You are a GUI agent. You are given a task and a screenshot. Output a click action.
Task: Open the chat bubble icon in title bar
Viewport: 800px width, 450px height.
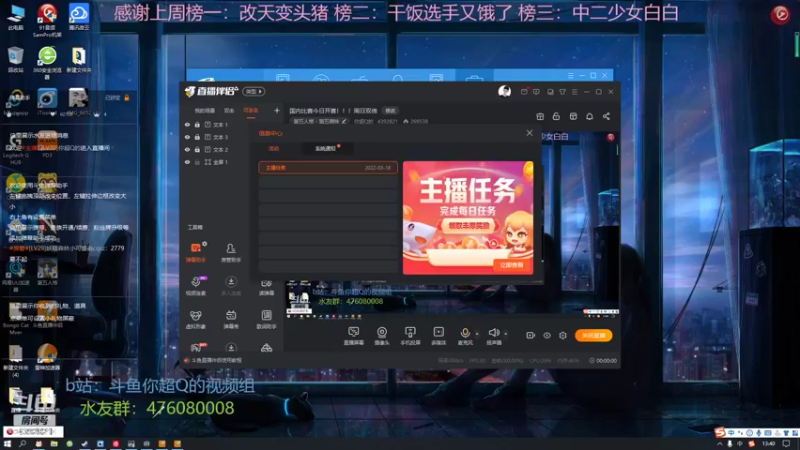[x=536, y=92]
